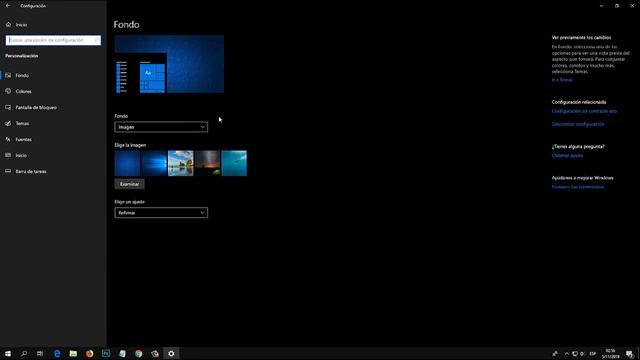Click the Barra de tareas icon

8,171
